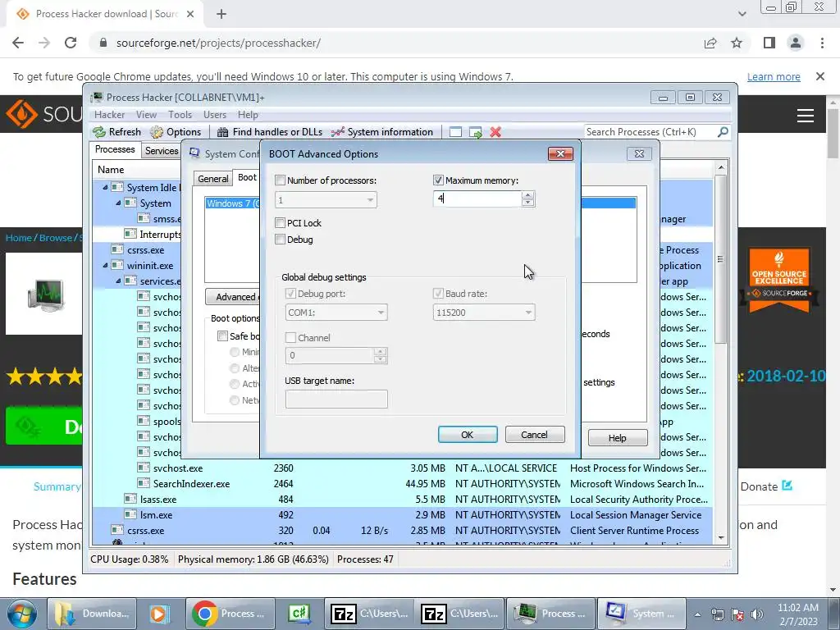Viewport: 840px width, 630px height.
Task: Click Search Processes input field
Action: point(651,132)
